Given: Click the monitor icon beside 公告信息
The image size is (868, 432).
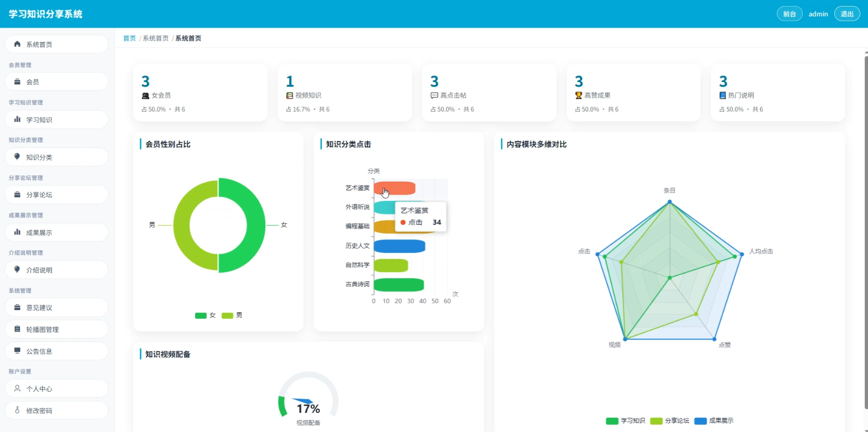Looking at the screenshot, I should click(17, 351).
